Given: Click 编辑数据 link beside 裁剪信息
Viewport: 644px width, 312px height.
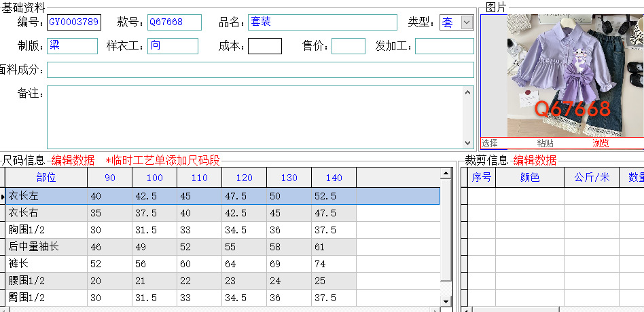Looking at the screenshot, I should point(535,160).
